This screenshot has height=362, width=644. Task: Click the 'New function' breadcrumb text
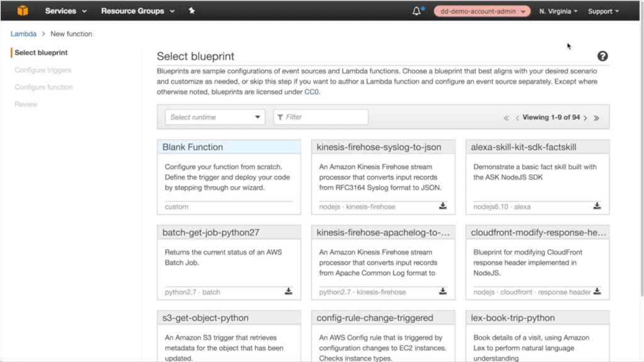coord(71,34)
